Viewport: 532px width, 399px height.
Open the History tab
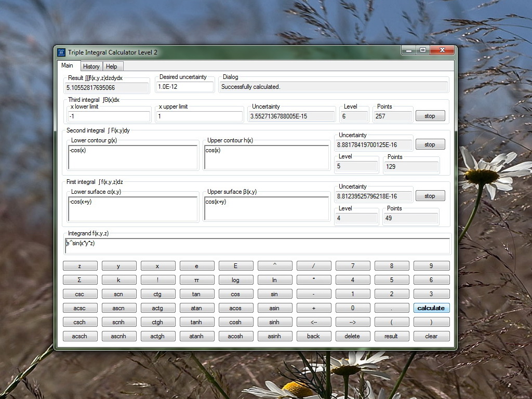click(x=91, y=66)
